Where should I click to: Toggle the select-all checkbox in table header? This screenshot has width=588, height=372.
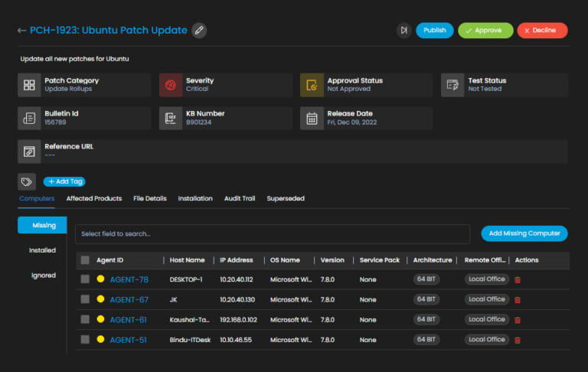(x=85, y=260)
